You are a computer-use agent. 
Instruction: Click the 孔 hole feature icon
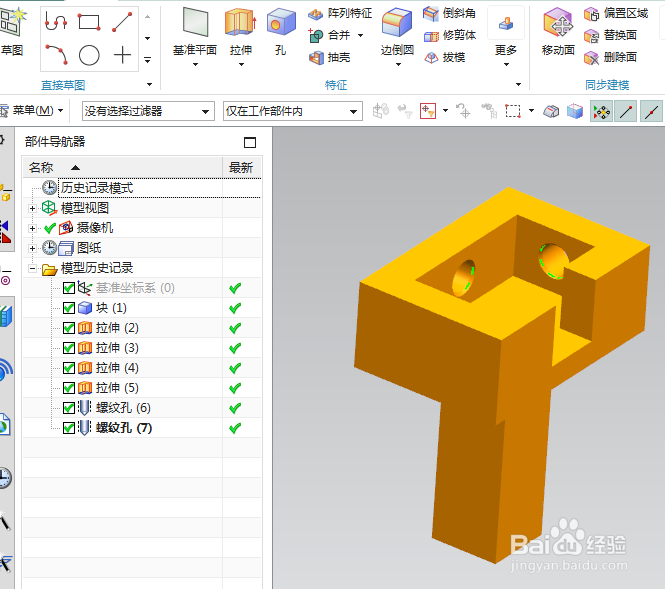click(x=281, y=22)
